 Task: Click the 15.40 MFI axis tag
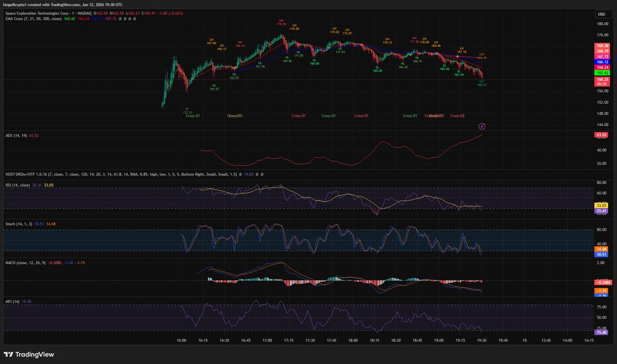(x=602, y=333)
